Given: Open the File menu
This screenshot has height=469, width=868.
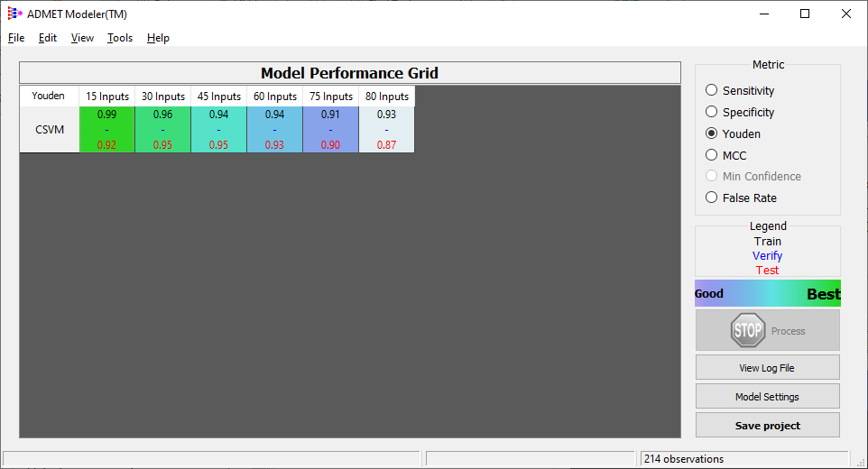Looking at the screenshot, I should tap(16, 38).
